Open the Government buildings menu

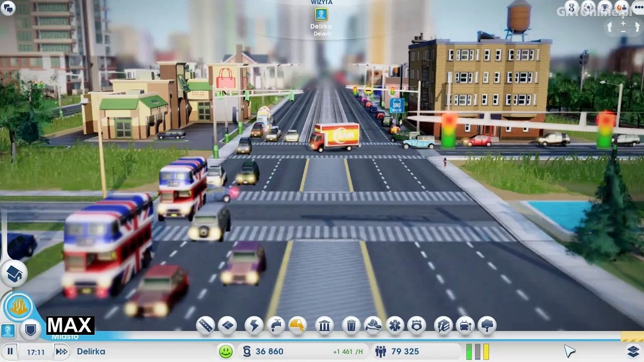(325, 326)
